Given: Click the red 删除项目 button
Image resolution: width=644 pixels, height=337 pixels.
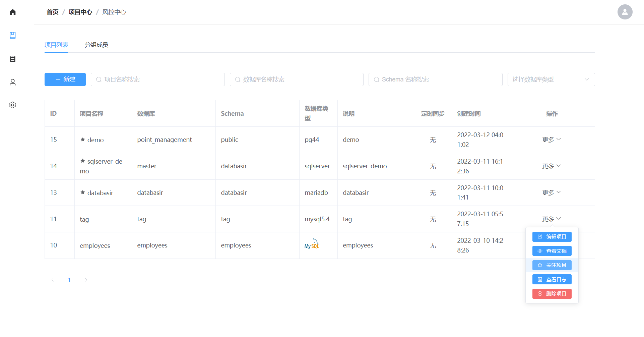Looking at the screenshot, I should coord(552,294).
